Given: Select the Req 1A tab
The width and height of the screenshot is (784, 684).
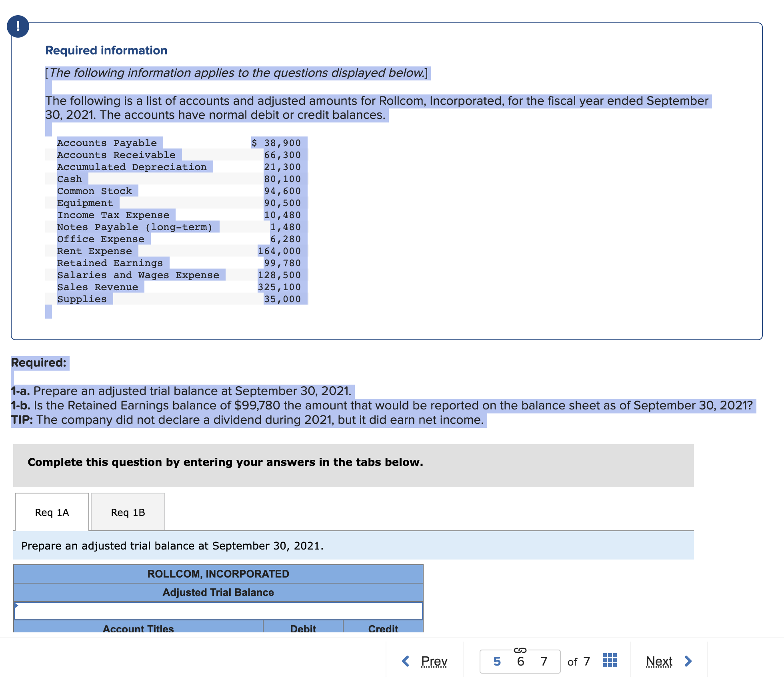Looking at the screenshot, I should pos(52,512).
